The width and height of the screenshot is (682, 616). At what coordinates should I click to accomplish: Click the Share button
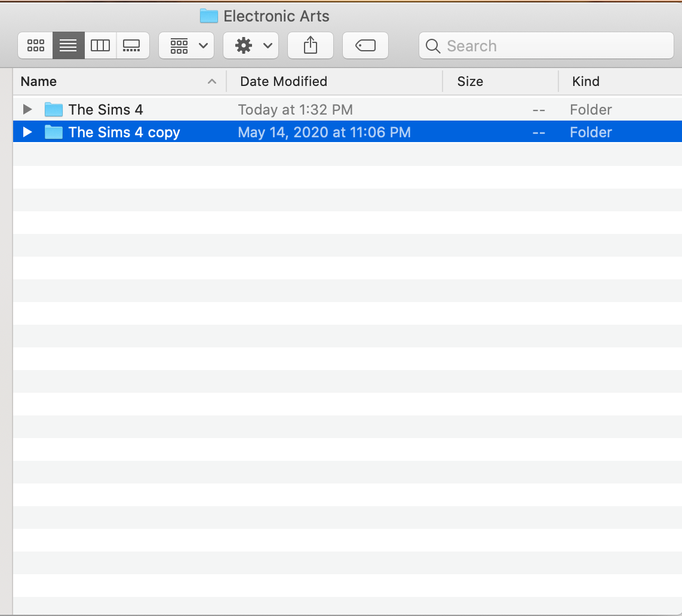tap(310, 45)
